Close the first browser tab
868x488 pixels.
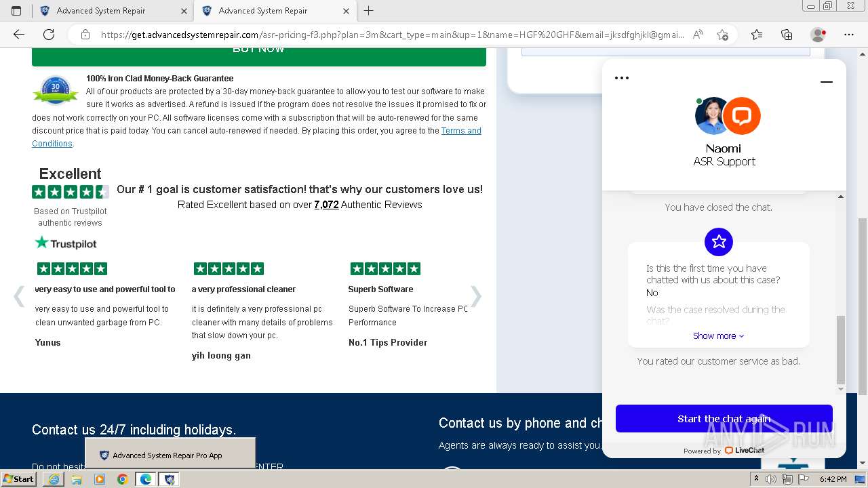pos(184,11)
